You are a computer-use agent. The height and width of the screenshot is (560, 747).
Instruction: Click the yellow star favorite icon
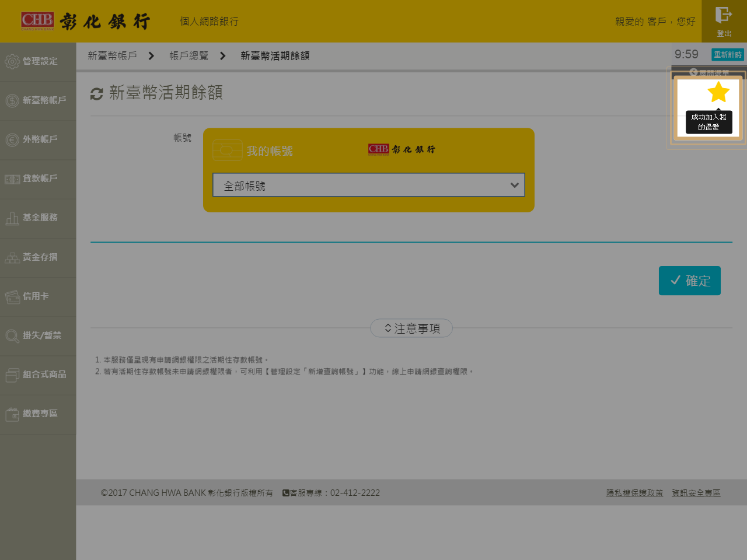point(718,92)
